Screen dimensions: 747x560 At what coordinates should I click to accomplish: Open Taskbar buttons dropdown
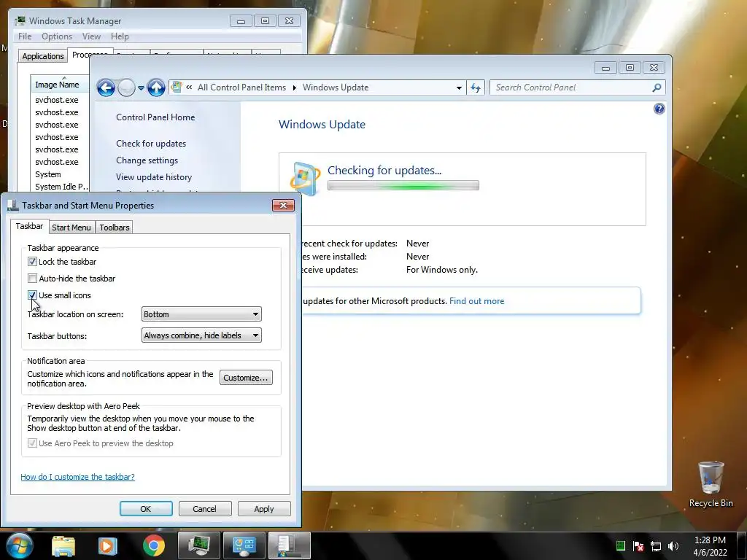click(201, 335)
